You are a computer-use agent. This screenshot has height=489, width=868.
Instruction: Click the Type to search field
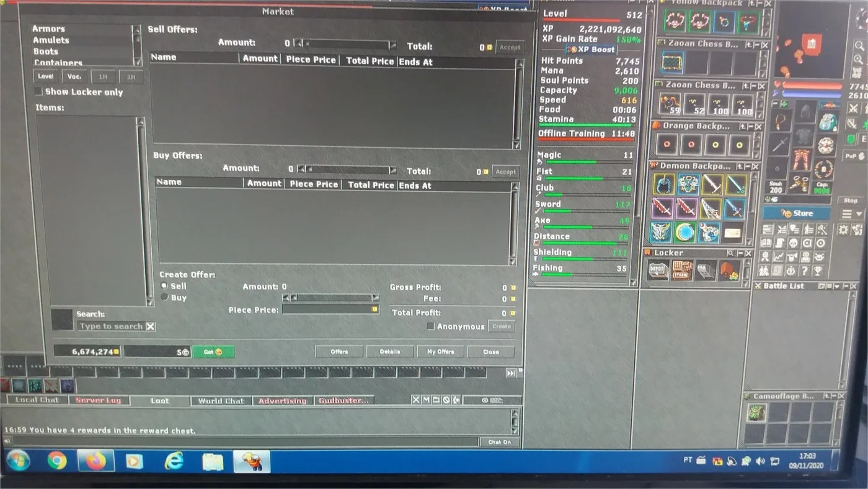111,326
